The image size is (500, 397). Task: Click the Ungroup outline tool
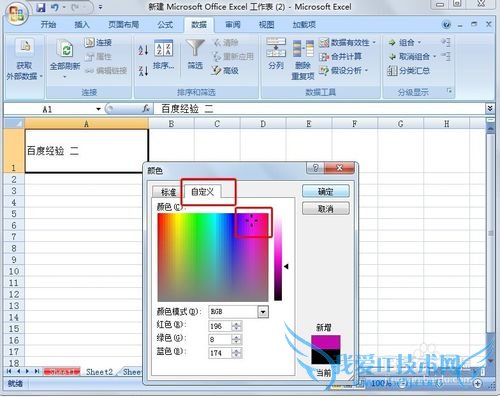(412, 56)
